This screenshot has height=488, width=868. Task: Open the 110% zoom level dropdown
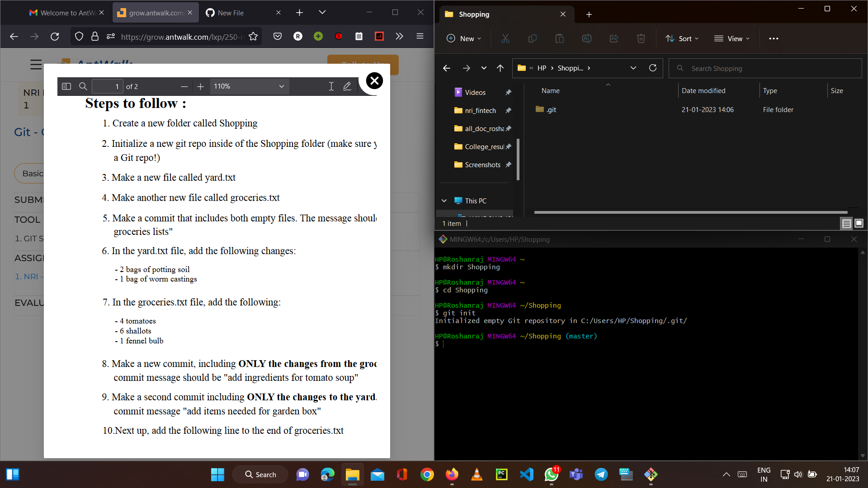click(x=249, y=86)
